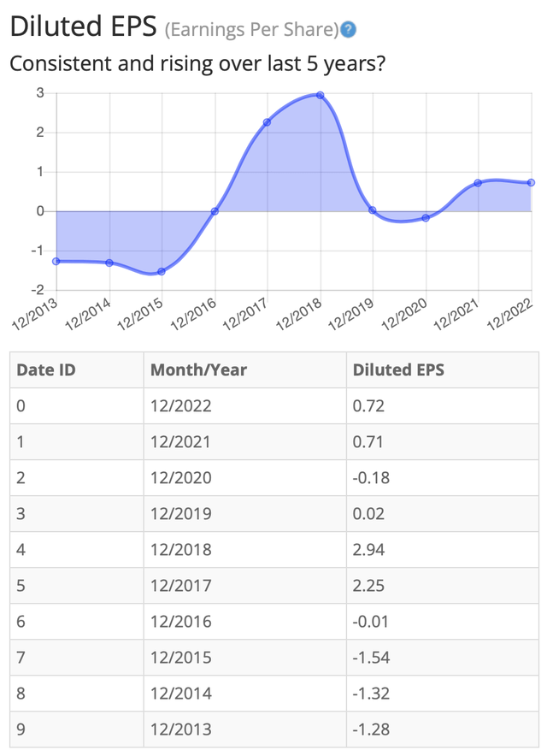Click the Date ID column header
547x756 pixels.
77,369
